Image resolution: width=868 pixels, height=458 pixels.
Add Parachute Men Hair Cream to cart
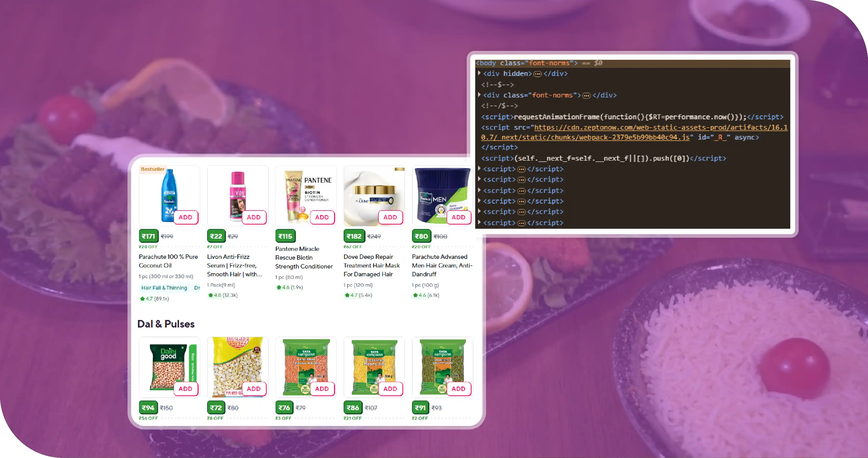click(x=459, y=217)
